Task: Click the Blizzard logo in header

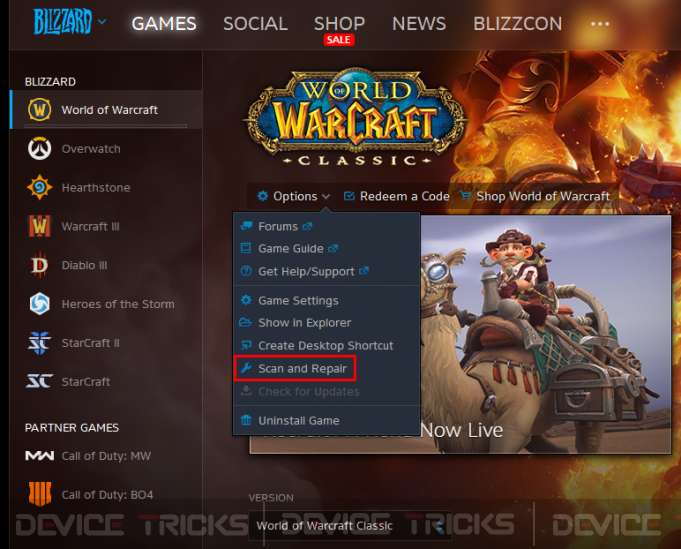Action: point(63,22)
